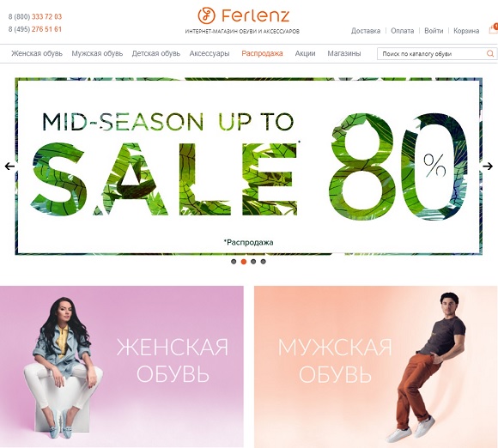Open the women's shoes pink banner
This screenshot has width=498, height=448.
pyautogui.click(x=122, y=366)
